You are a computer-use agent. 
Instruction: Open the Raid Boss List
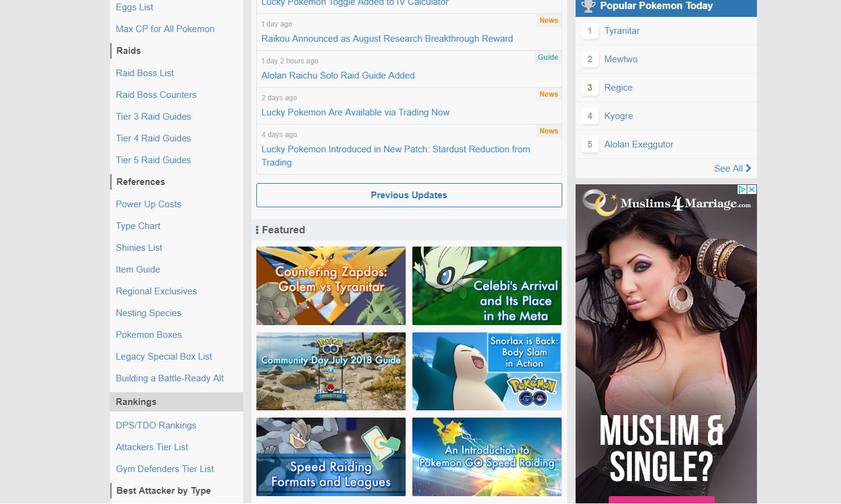pos(145,73)
